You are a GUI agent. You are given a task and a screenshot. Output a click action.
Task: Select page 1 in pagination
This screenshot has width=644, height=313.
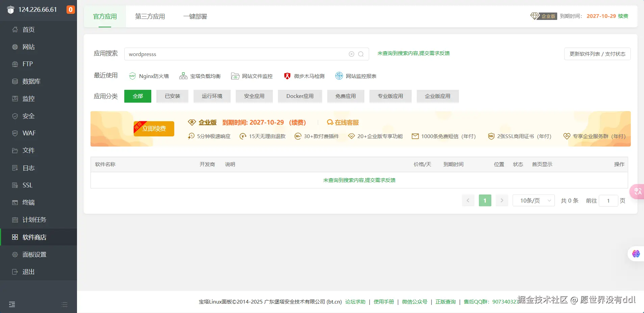pyautogui.click(x=485, y=201)
